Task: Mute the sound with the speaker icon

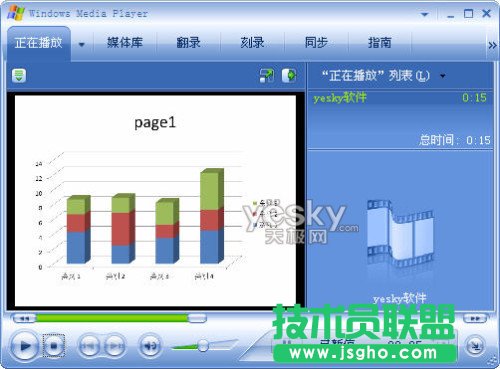Action: (x=150, y=346)
